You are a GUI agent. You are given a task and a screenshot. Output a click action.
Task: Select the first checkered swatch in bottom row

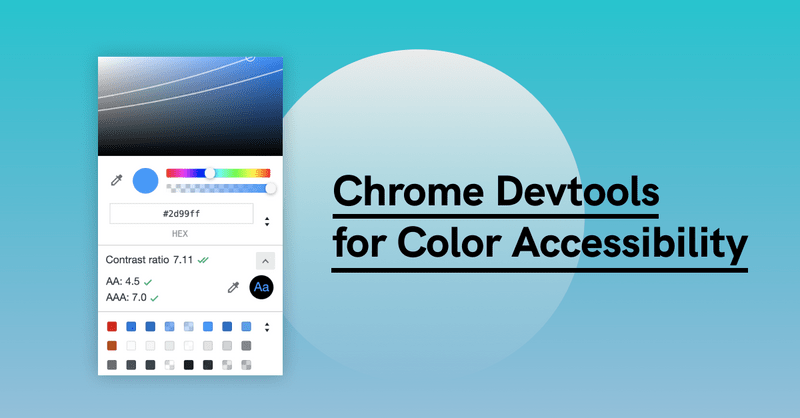point(169,365)
